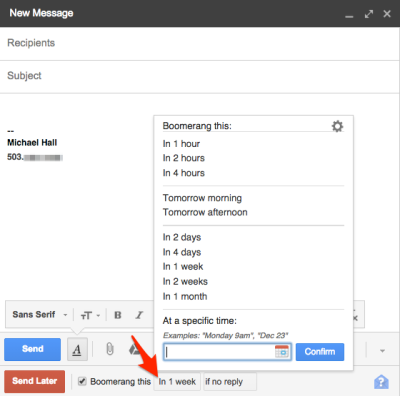The height and width of the screenshot is (396, 400).
Task: Open the Sans Serif font dropdown
Action: (x=40, y=315)
